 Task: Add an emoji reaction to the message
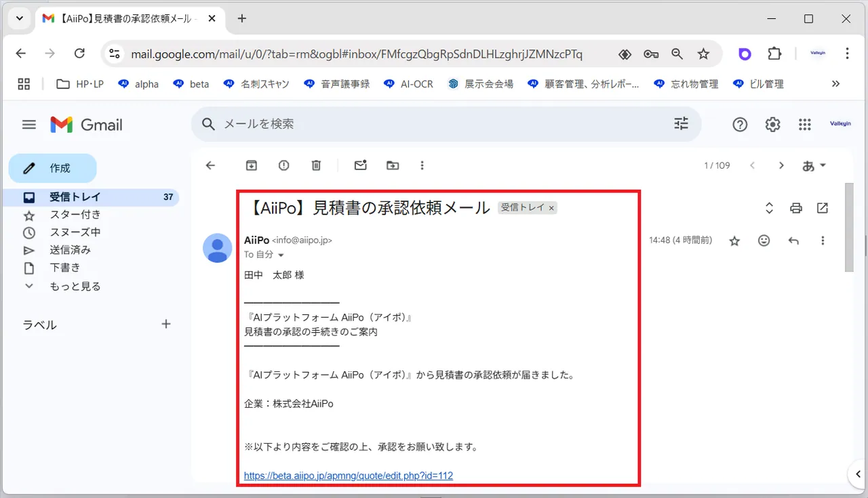764,241
